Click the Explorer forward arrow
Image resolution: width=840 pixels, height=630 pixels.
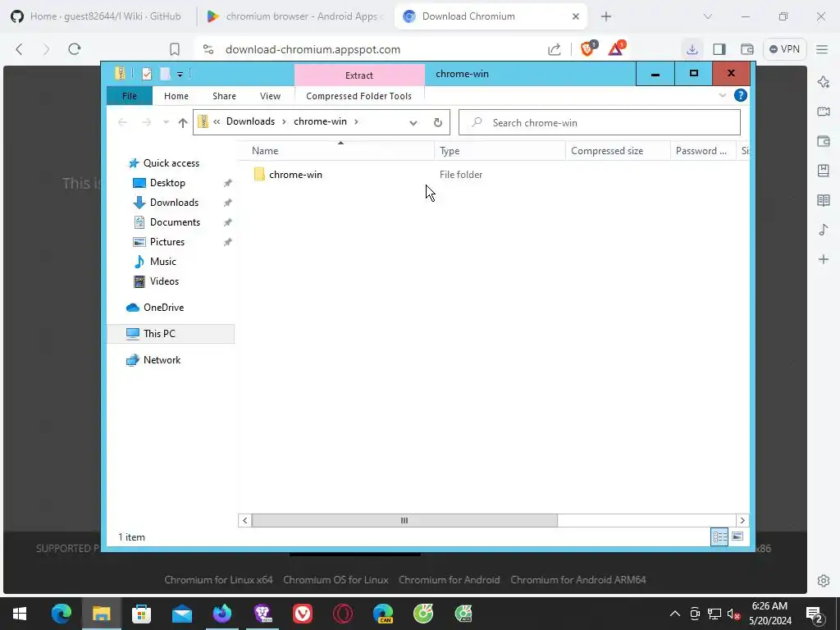click(146, 123)
